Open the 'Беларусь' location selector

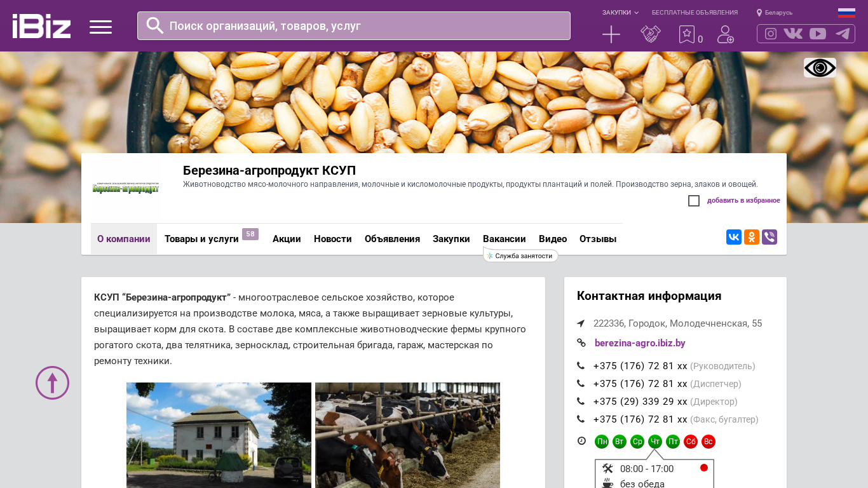tap(775, 13)
